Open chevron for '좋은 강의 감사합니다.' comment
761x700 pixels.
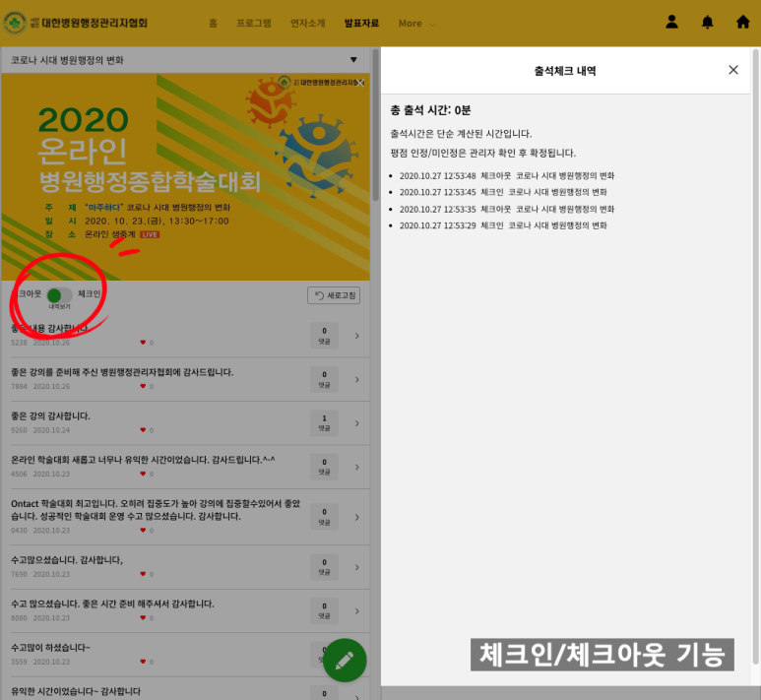(x=357, y=423)
